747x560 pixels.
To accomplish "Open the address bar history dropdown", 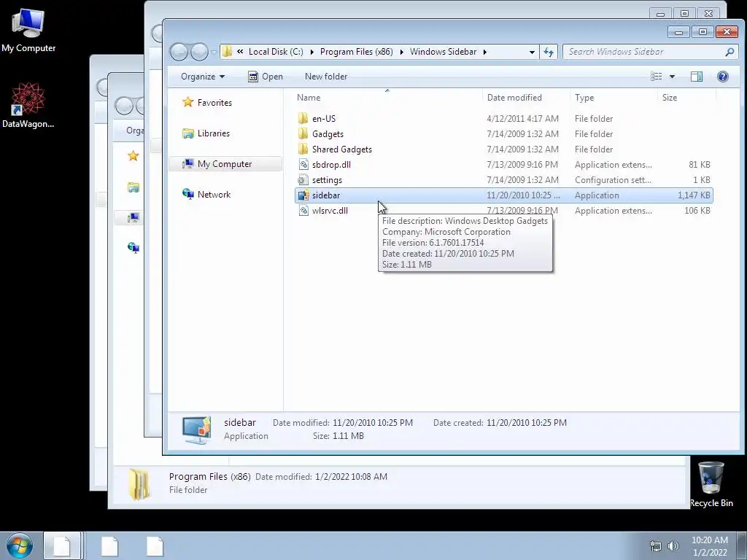I will [532, 52].
